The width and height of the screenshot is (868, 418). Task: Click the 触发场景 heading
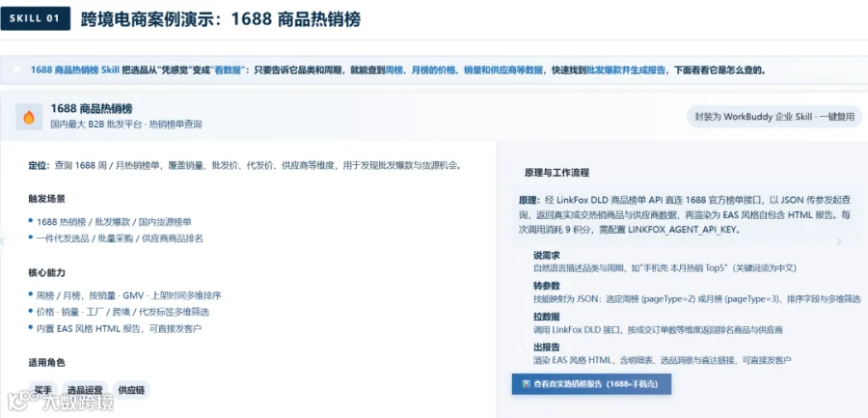click(46, 199)
